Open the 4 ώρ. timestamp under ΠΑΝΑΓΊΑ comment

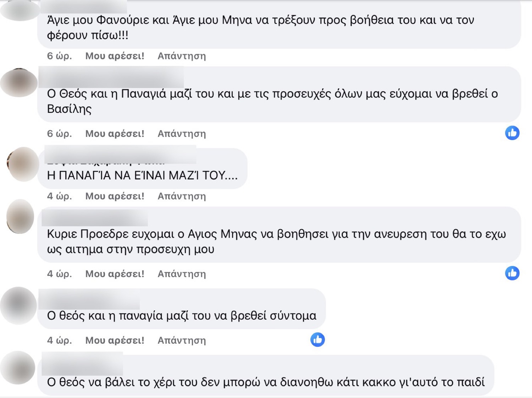tap(59, 196)
